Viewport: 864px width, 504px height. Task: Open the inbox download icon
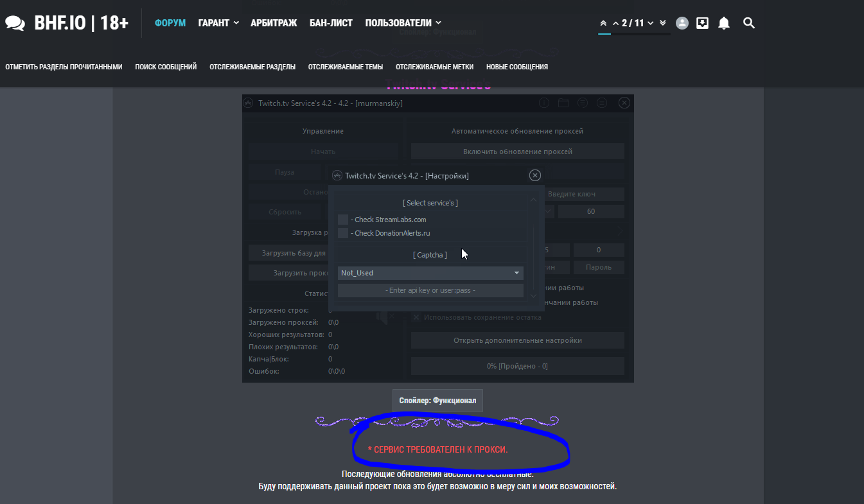coord(703,23)
